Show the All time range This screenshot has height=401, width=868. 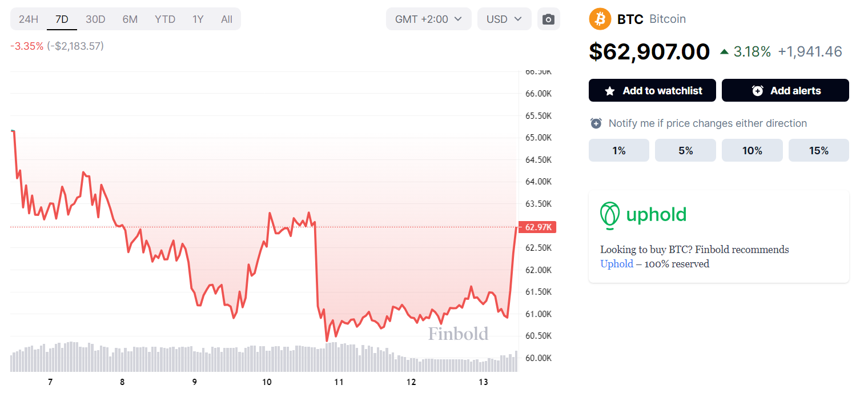click(227, 19)
